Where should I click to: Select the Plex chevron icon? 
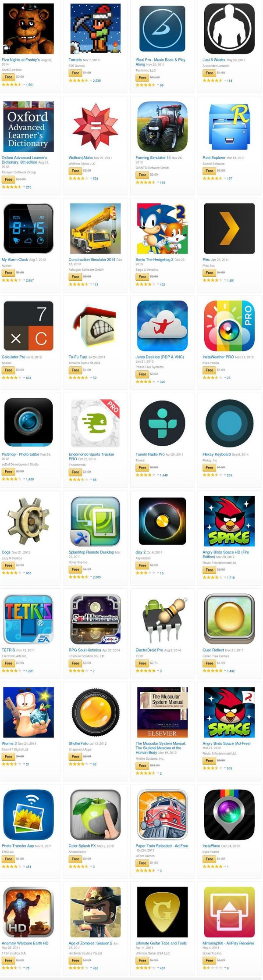coord(229,228)
